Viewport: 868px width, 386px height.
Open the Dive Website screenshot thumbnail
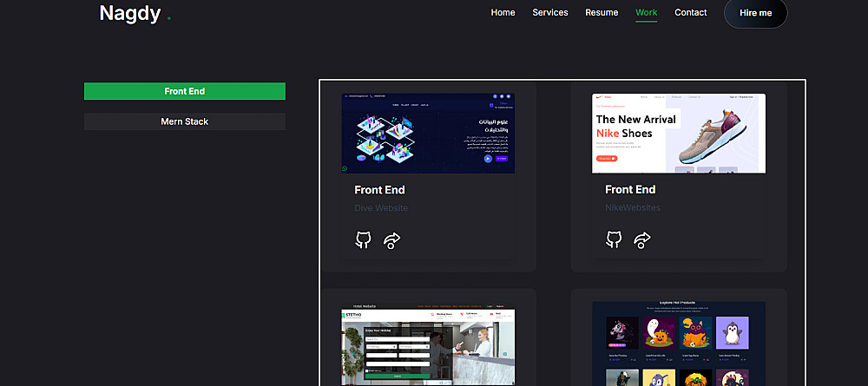[x=428, y=134]
